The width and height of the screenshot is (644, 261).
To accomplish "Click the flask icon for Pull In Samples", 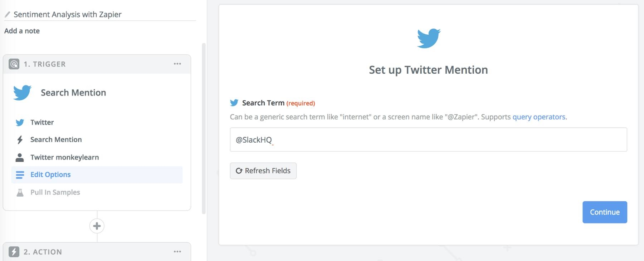I will tap(20, 193).
